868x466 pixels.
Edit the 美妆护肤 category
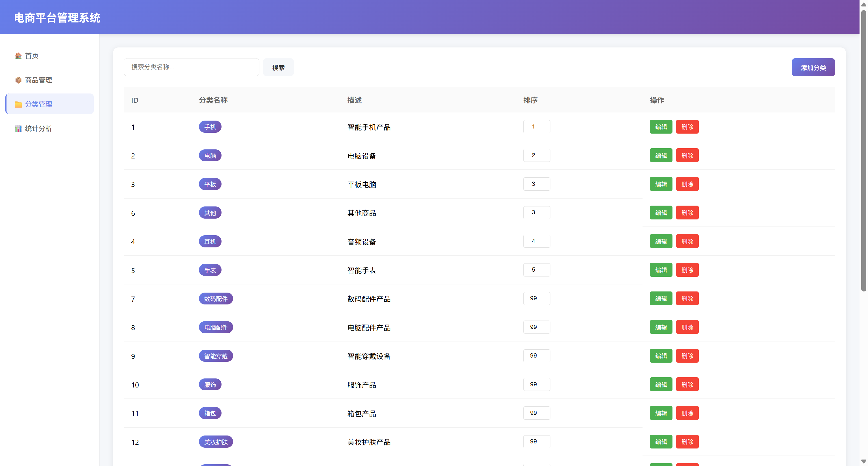(661, 442)
